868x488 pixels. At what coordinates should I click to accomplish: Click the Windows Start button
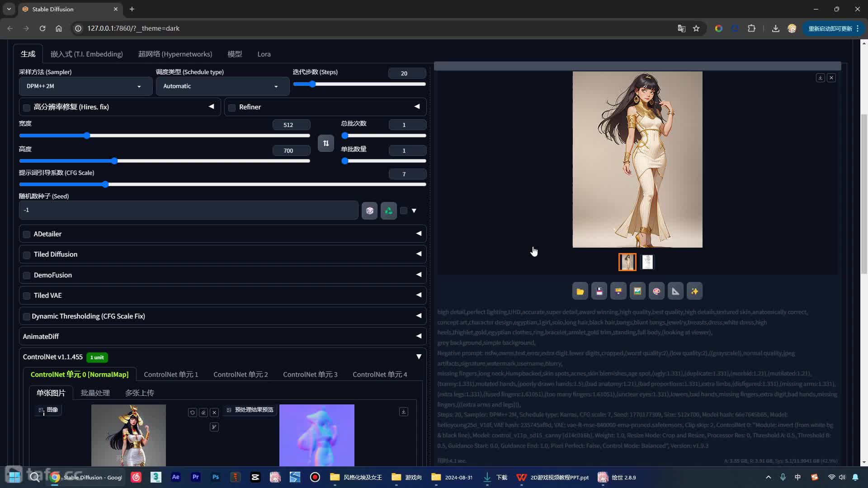coord(14,477)
